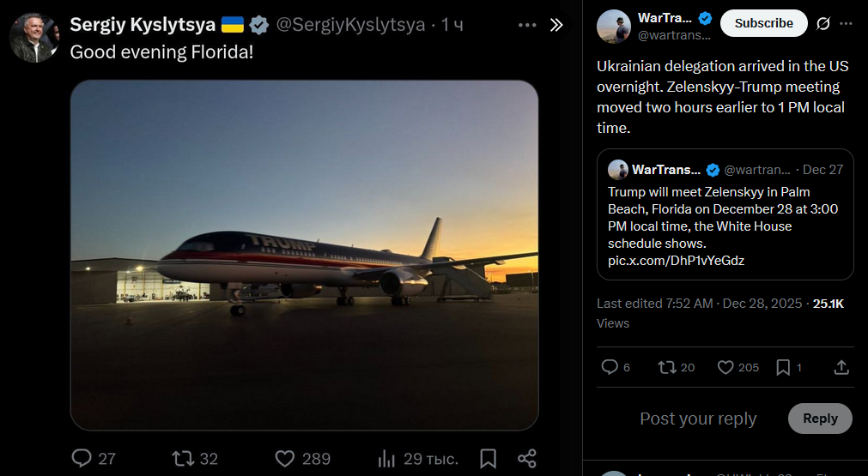
Task: Reply to Sergiy Kyslytsya's post
Action: (82, 458)
